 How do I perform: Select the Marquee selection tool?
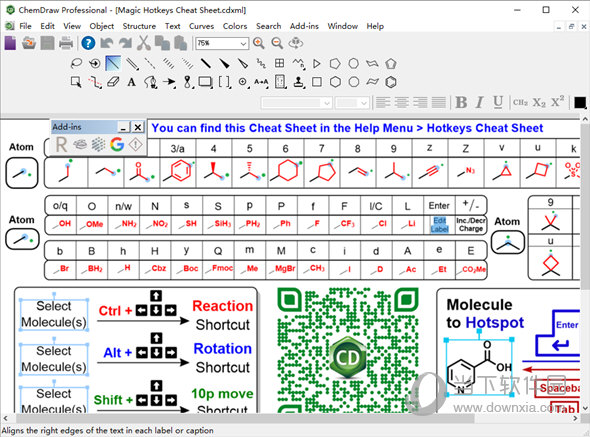(76, 82)
